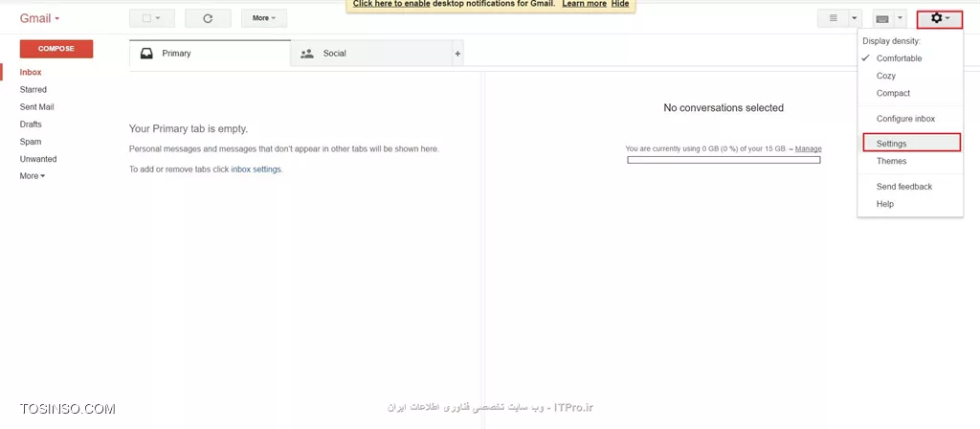Click 'Your Primary tab is empty.' text

(189, 129)
